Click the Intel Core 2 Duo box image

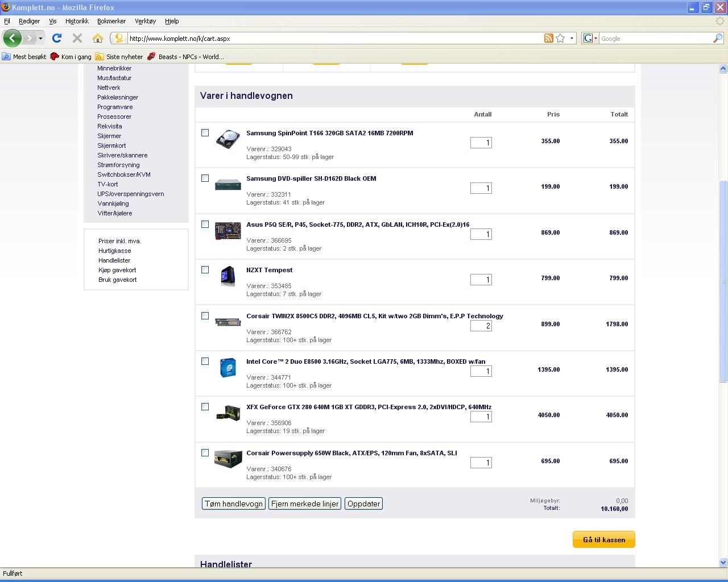pyautogui.click(x=228, y=368)
